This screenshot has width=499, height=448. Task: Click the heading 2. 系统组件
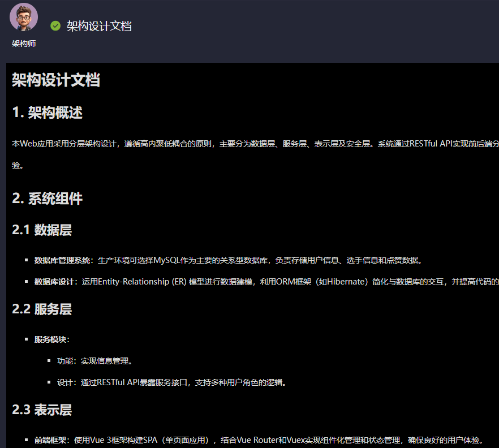coord(47,198)
